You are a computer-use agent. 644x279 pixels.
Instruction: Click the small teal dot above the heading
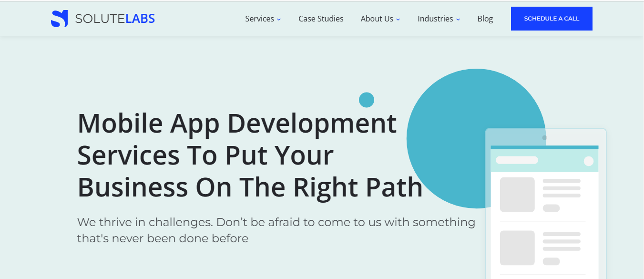click(x=367, y=100)
